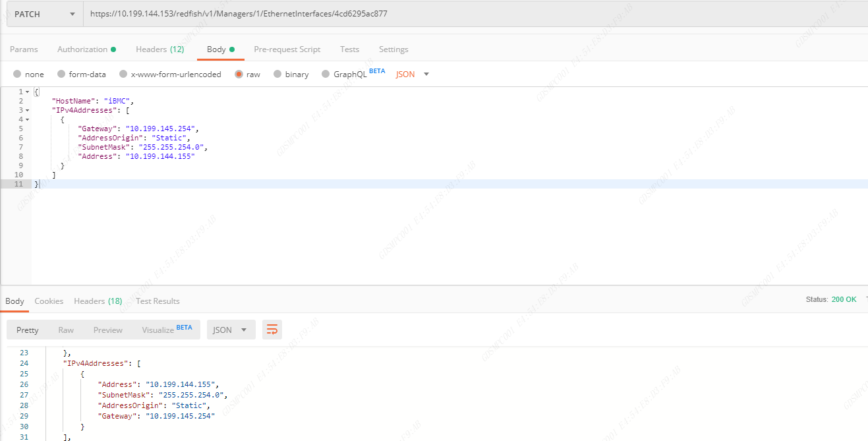Open the PATCH HTTP method dropdown

pos(44,14)
